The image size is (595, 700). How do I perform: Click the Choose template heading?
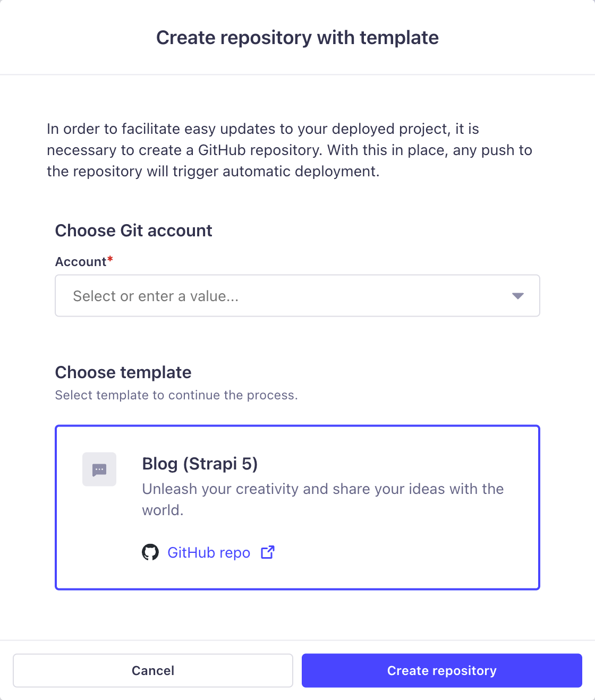coord(123,372)
